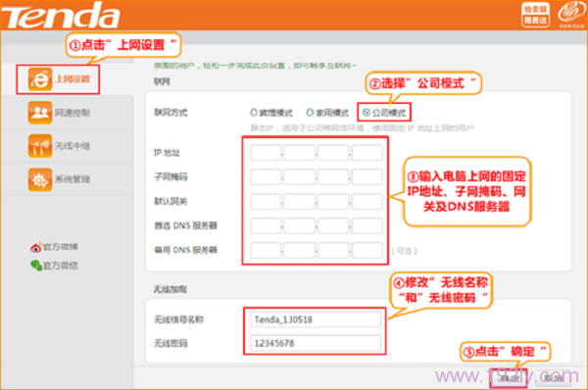Viewport: 588px width, 390px height.
Task: Click the second octet box of 备用 DNS 服务器
Action: [x=299, y=250]
